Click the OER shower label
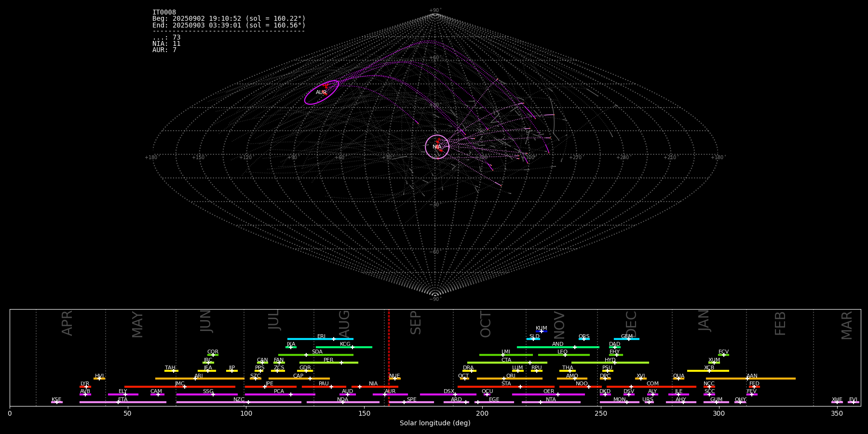The height and width of the screenshot is (434, 868). 548,392
